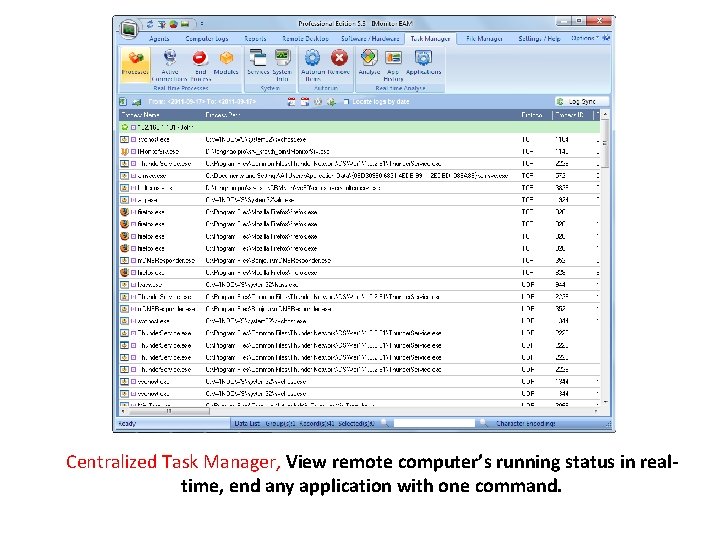Open the File Manager tab
This screenshot has height=540, width=720.
pos(484,39)
